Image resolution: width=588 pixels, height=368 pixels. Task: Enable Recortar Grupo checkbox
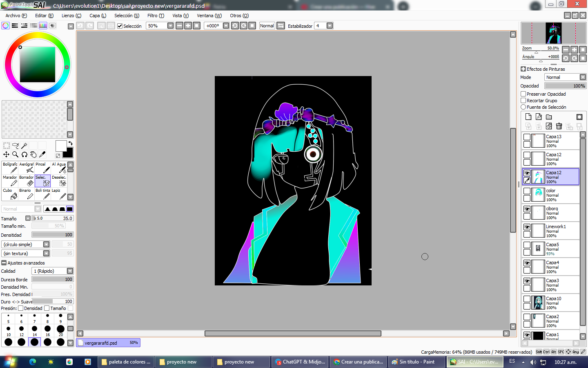pos(523,101)
